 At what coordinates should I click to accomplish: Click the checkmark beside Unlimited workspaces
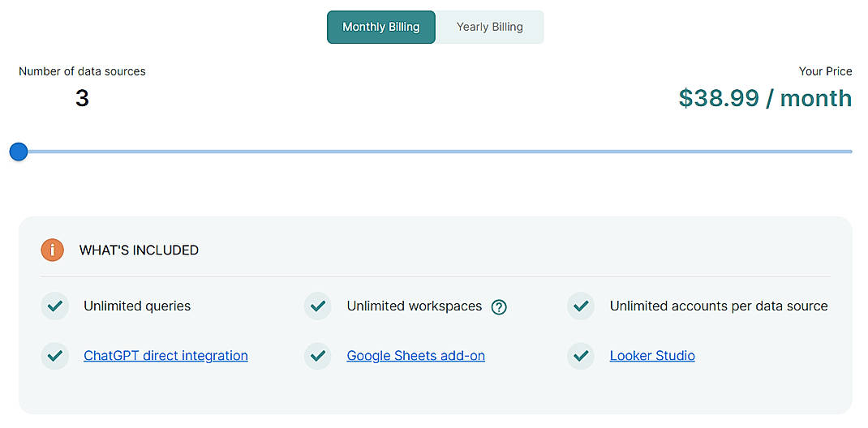pos(318,306)
